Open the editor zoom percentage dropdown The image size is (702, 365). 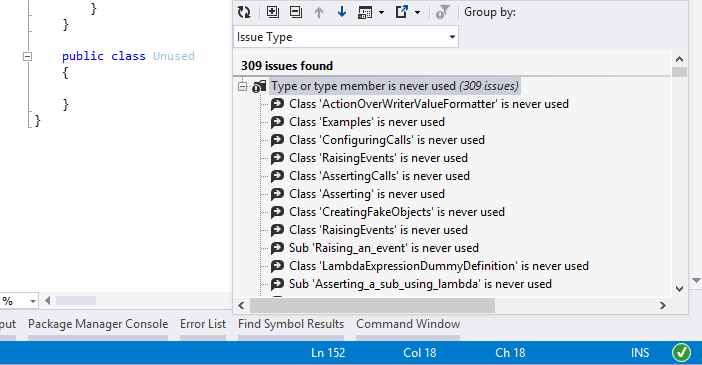point(33,301)
